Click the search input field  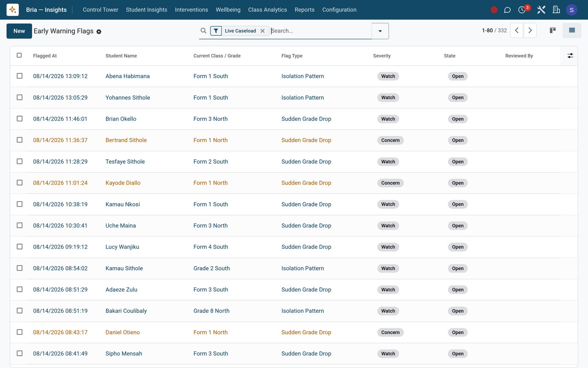[320, 31]
